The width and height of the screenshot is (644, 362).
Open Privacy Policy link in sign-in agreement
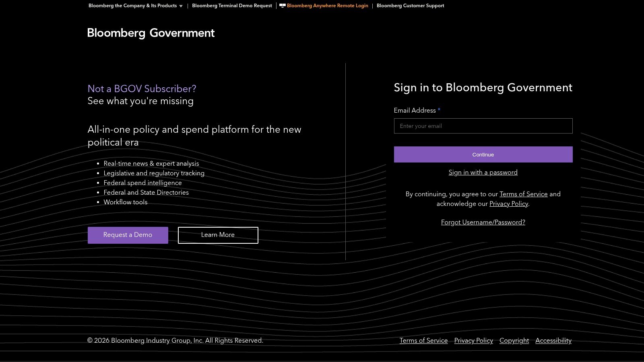[509, 204]
